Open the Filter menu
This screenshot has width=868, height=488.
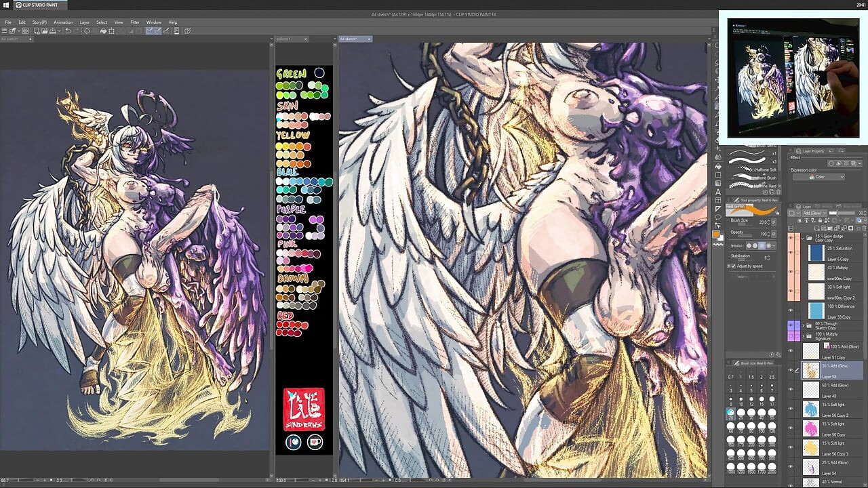point(135,22)
